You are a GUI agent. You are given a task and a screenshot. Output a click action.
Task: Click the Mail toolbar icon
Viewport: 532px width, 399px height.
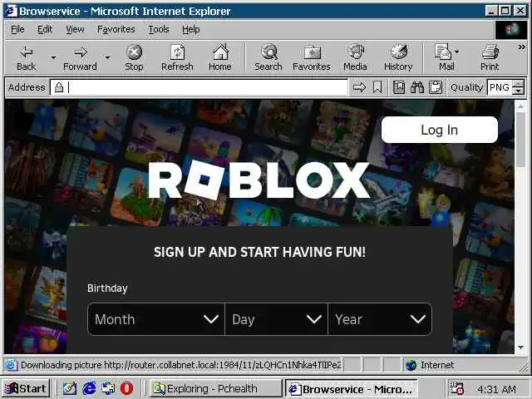pyautogui.click(x=443, y=52)
